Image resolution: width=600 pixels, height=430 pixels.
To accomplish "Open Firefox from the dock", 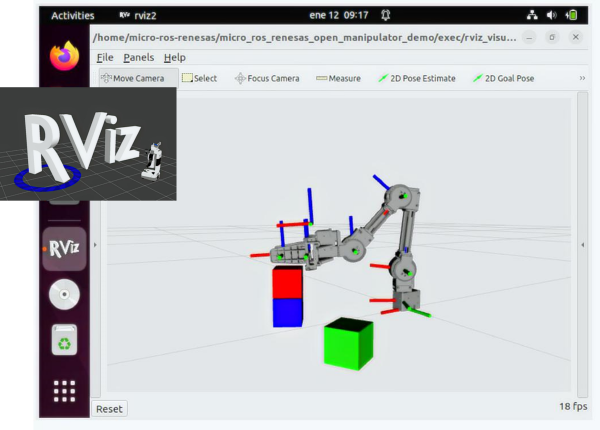I will (x=64, y=56).
